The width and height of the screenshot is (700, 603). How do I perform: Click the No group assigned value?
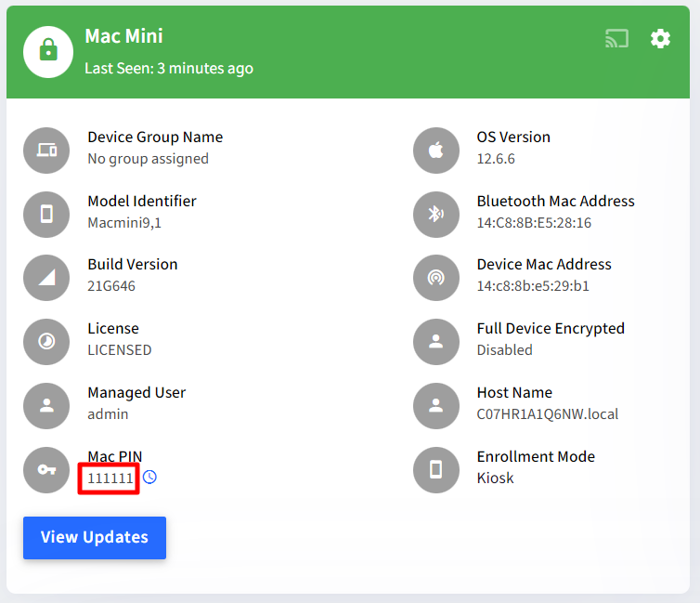point(148,159)
